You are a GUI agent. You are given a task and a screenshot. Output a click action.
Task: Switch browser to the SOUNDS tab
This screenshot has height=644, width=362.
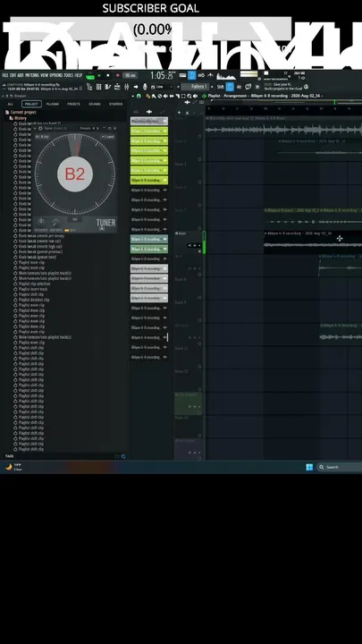95,105
